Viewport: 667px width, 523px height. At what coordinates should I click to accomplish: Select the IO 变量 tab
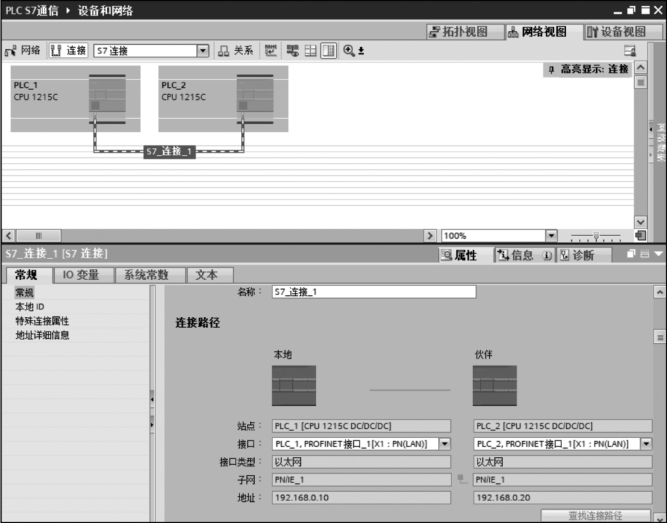click(84, 275)
